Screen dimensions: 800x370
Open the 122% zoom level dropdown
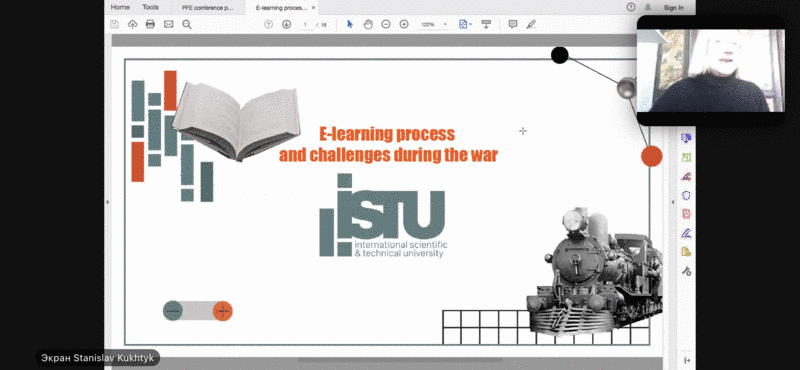433,24
